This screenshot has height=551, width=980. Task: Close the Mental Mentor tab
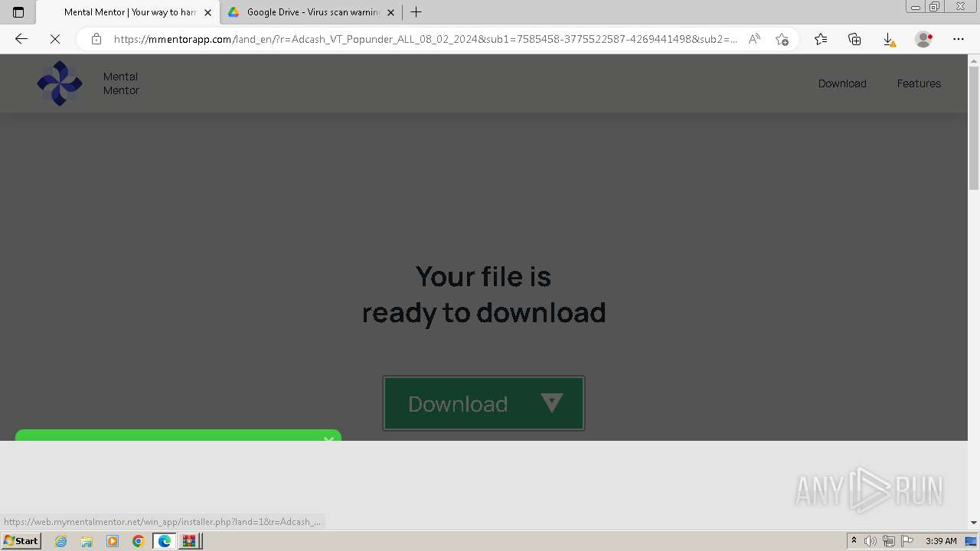point(207,12)
